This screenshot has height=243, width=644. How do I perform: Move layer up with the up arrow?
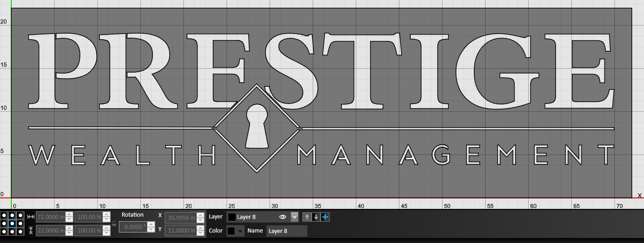click(x=307, y=217)
